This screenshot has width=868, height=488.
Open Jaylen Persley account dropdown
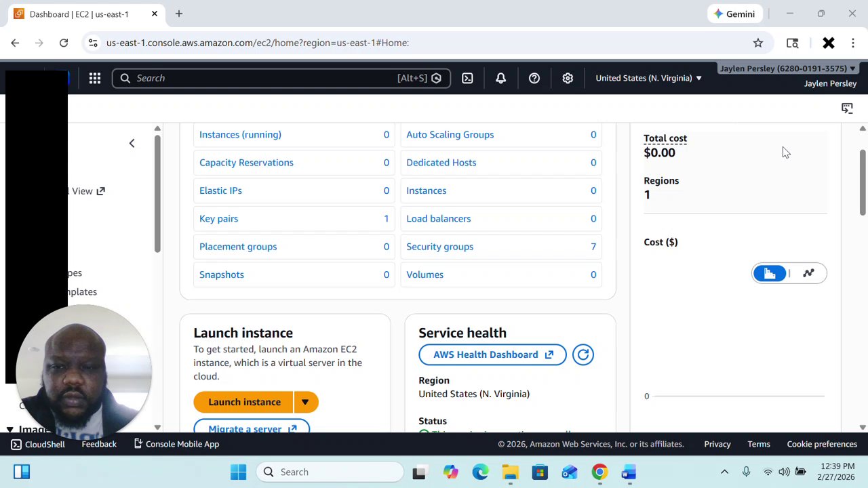click(787, 68)
